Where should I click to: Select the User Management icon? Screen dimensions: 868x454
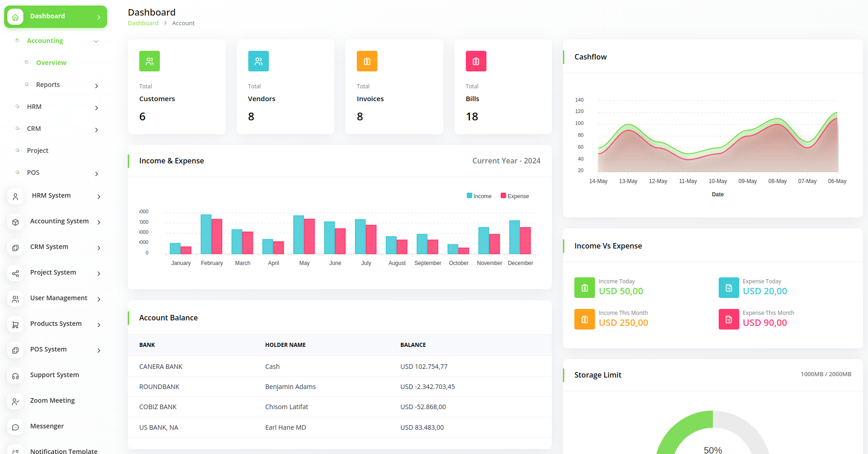[x=16, y=299]
